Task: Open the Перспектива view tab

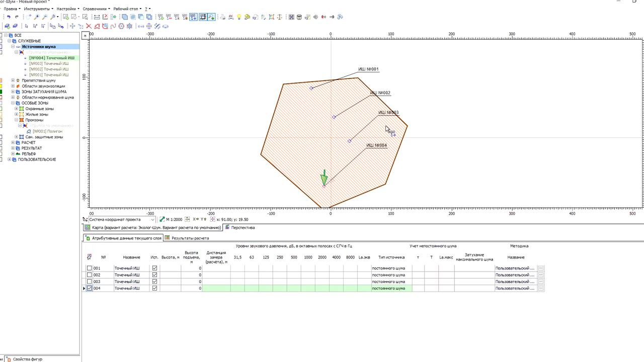Action: 243,227
